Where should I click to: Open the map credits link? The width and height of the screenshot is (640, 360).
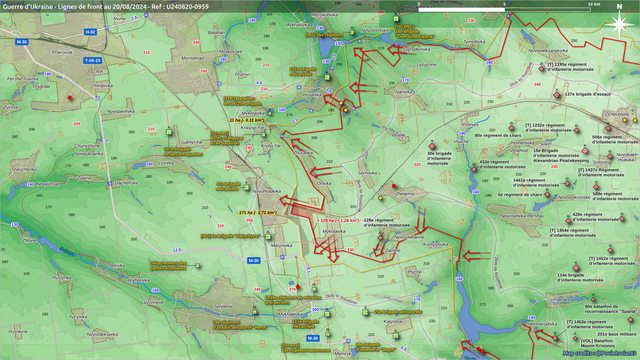pyautogui.click(x=599, y=353)
